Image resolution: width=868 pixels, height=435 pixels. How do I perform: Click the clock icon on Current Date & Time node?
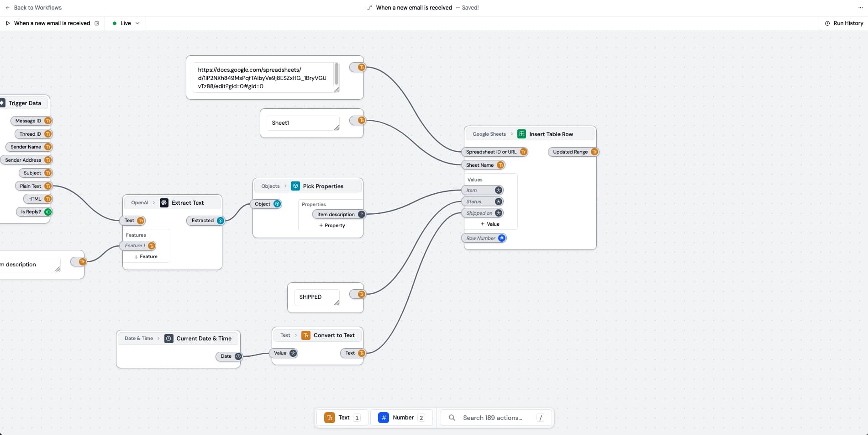click(x=168, y=338)
